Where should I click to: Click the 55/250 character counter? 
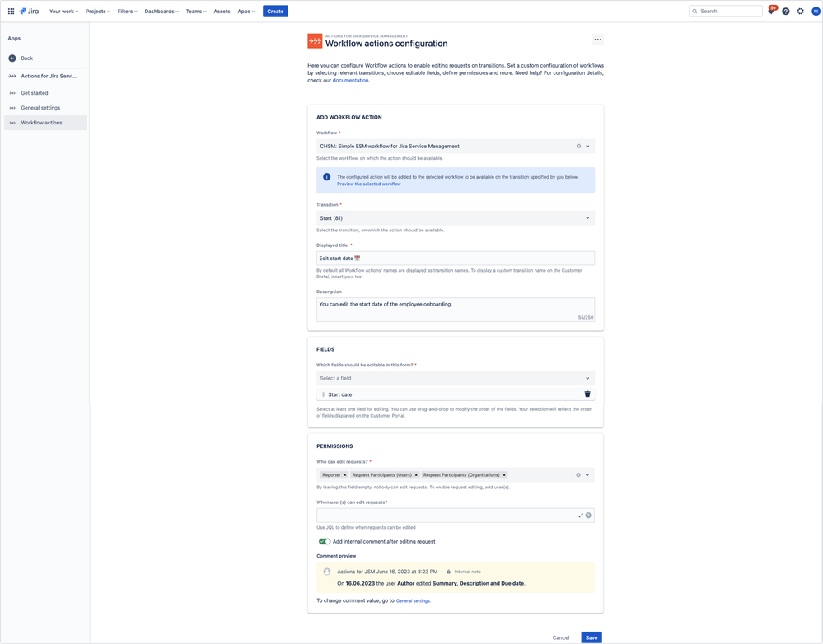pos(585,318)
